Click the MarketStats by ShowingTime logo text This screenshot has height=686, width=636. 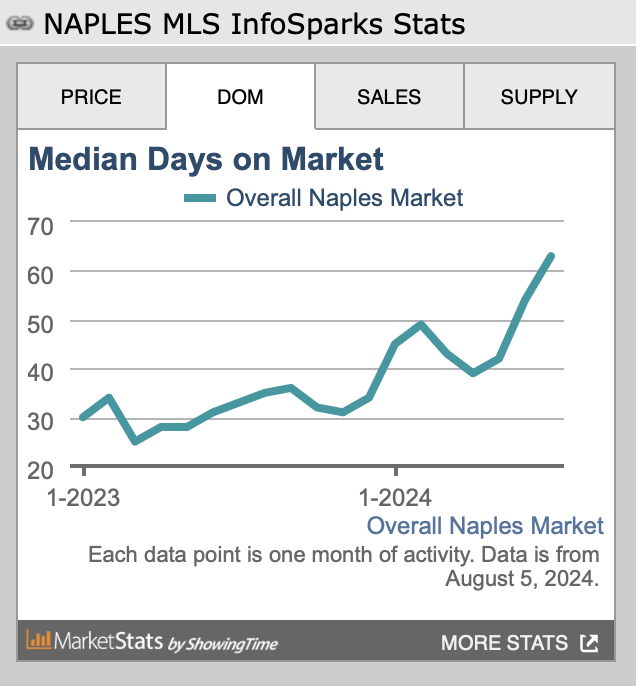(x=166, y=642)
